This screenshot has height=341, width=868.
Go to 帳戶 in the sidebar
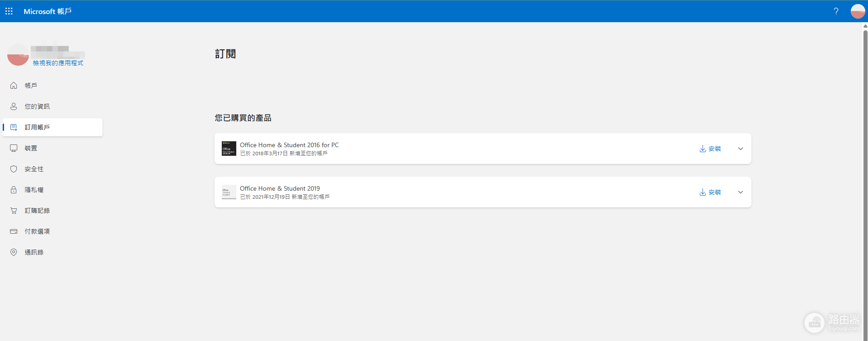pyautogui.click(x=53, y=86)
